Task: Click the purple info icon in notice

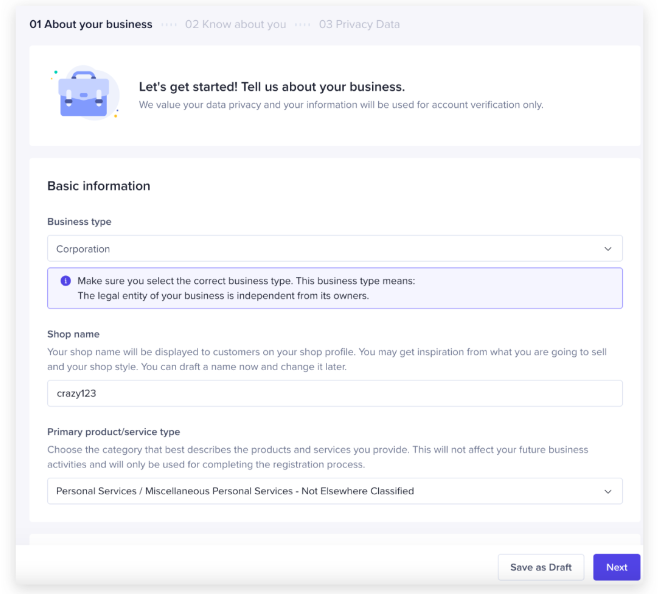Action: 66,281
